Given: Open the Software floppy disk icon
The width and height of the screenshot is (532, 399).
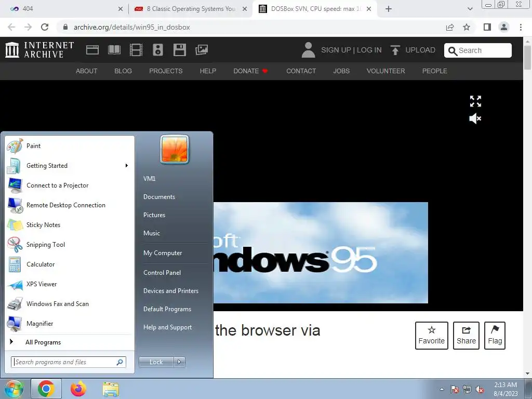Looking at the screenshot, I should click(x=179, y=50).
